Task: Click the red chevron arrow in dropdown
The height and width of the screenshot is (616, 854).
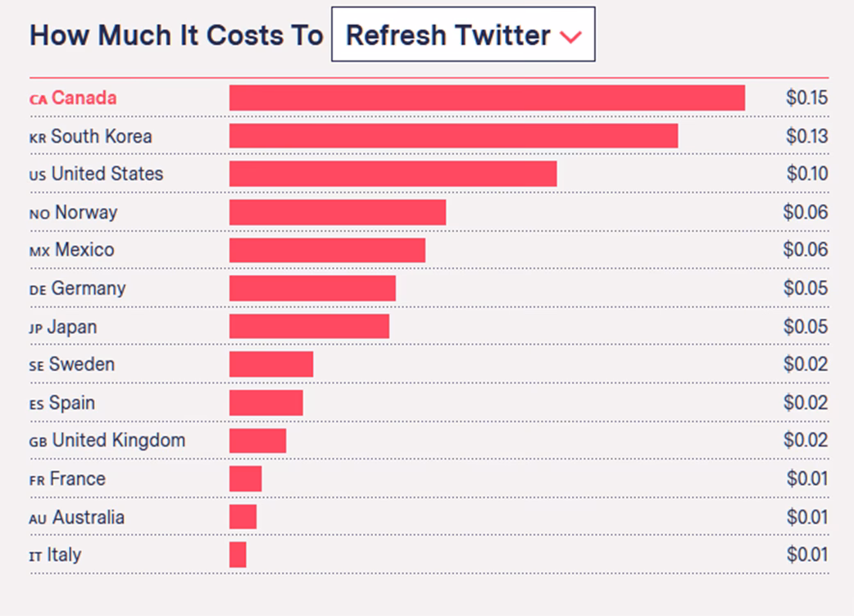Action: [570, 37]
